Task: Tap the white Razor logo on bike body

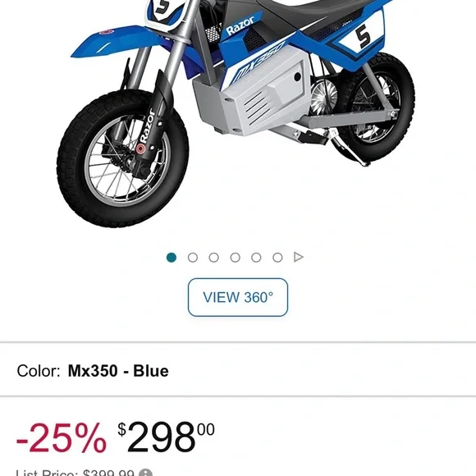Action: tap(240, 26)
